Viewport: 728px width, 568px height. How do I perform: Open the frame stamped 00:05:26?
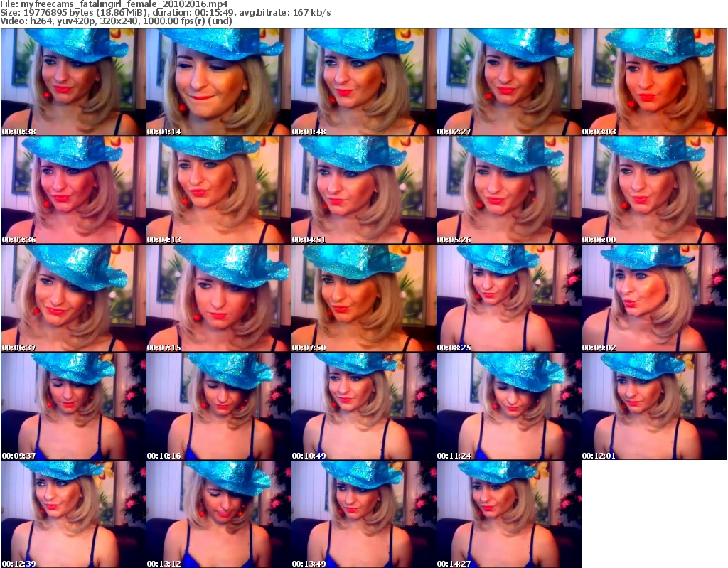pyautogui.click(x=508, y=191)
